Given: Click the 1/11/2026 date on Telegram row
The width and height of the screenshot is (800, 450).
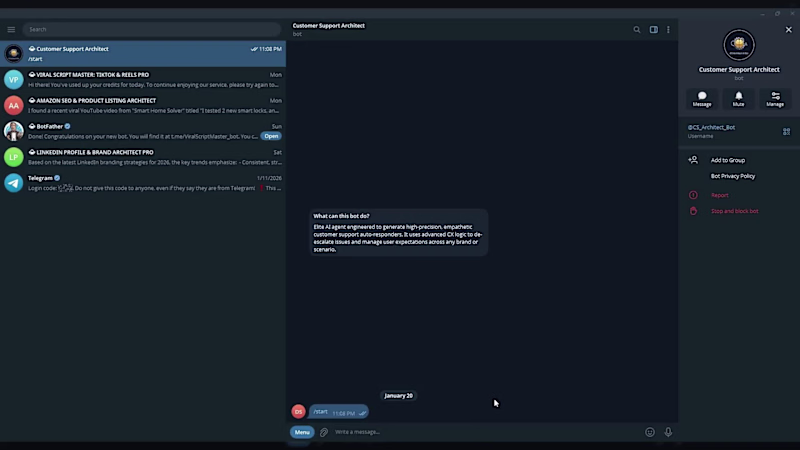Looking at the screenshot, I should [269, 178].
